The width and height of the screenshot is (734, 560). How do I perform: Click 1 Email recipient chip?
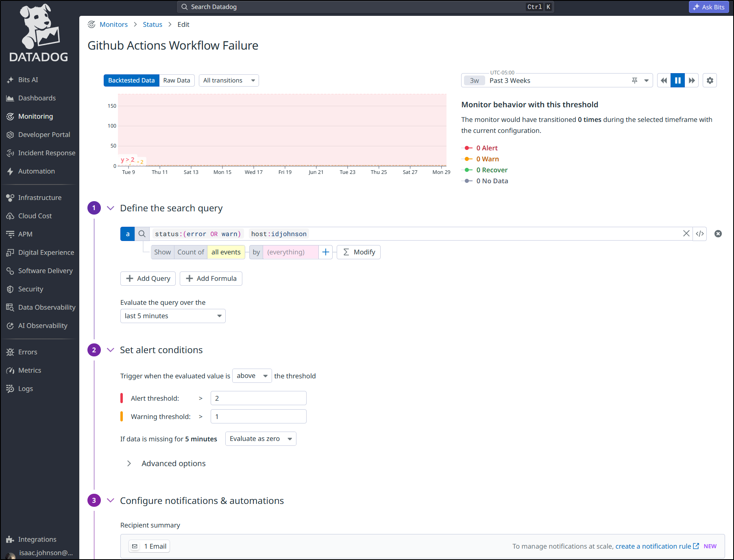[149, 546]
